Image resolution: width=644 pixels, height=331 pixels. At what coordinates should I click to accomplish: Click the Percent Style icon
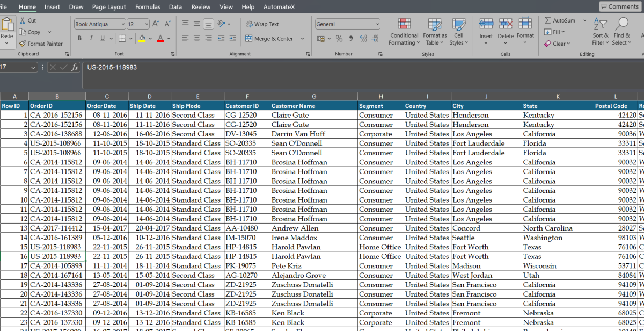pyautogui.click(x=339, y=39)
